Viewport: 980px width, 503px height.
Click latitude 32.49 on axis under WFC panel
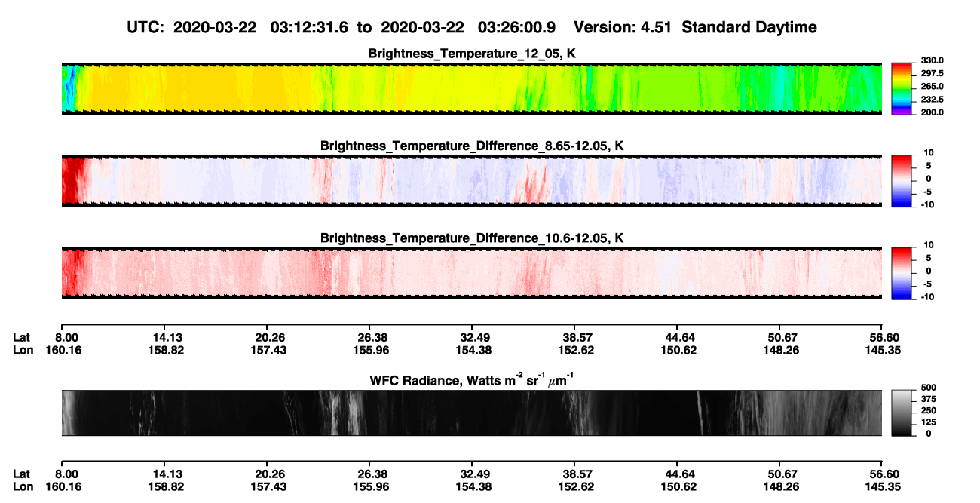(x=472, y=474)
